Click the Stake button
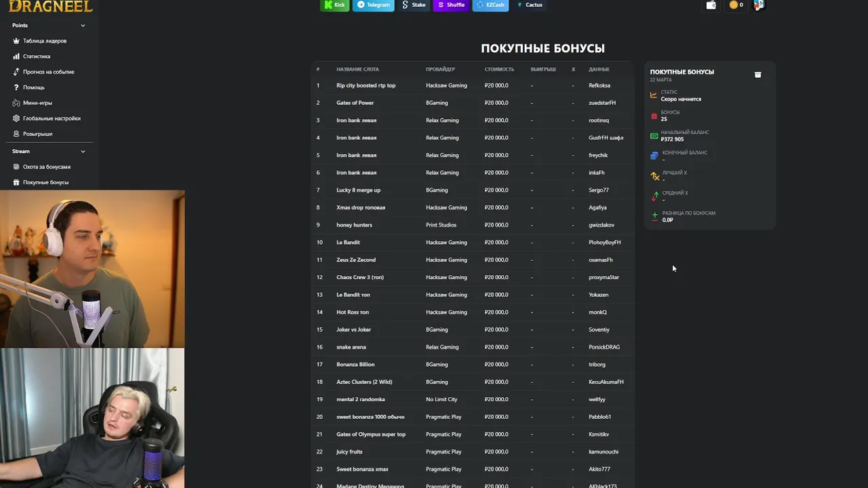This screenshot has height=488, width=868. tap(414, 5)
